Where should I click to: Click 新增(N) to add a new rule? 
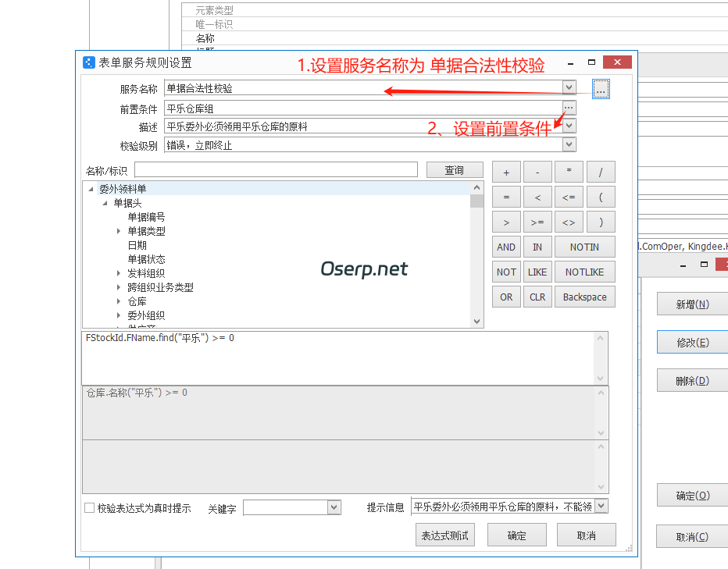coord(692,303)
